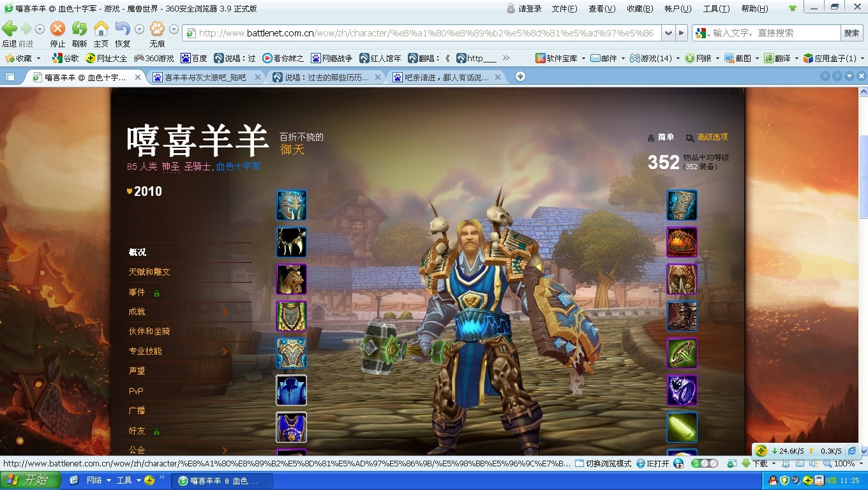Viewport: 868px width, 490px height.
Task: Expand the 专业技能 professions submenu arrow
Action: click(x=225, y=352)
